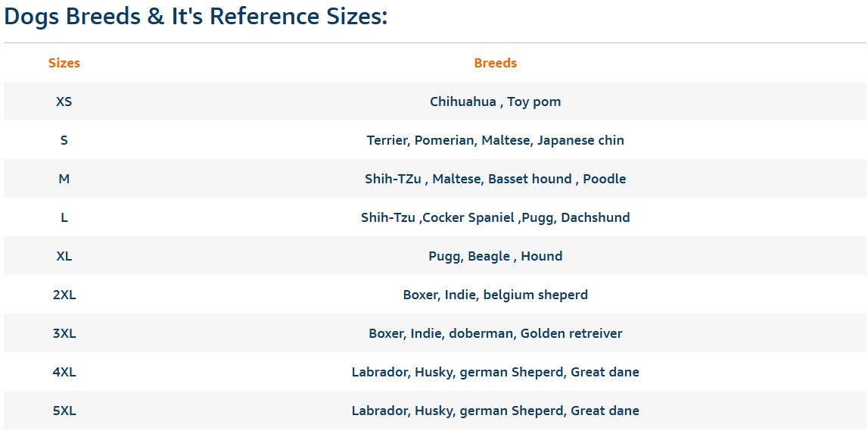868x431 pixels.
Task: Select the 4XL size cell
Action: (x=64, y=372)
